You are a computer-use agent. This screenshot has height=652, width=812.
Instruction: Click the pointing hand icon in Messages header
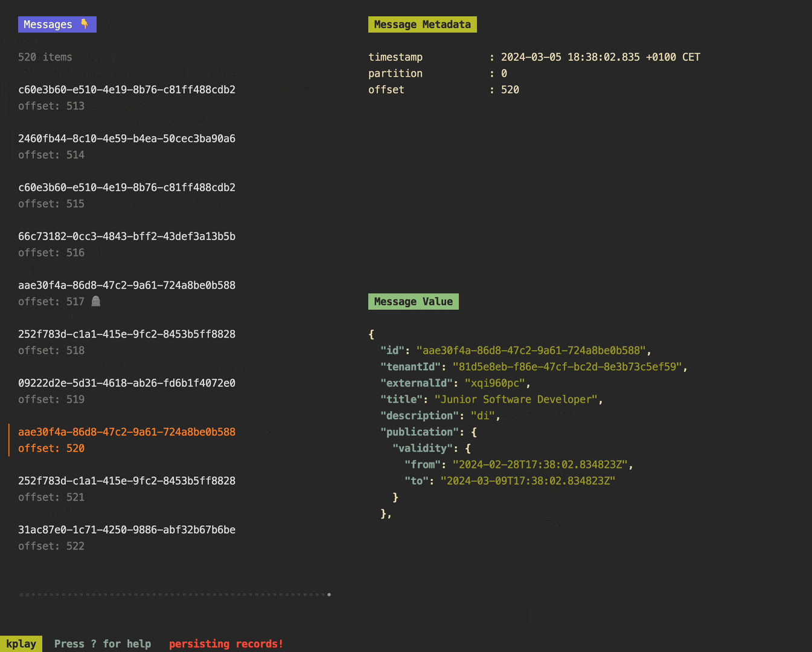pos(85,24)
